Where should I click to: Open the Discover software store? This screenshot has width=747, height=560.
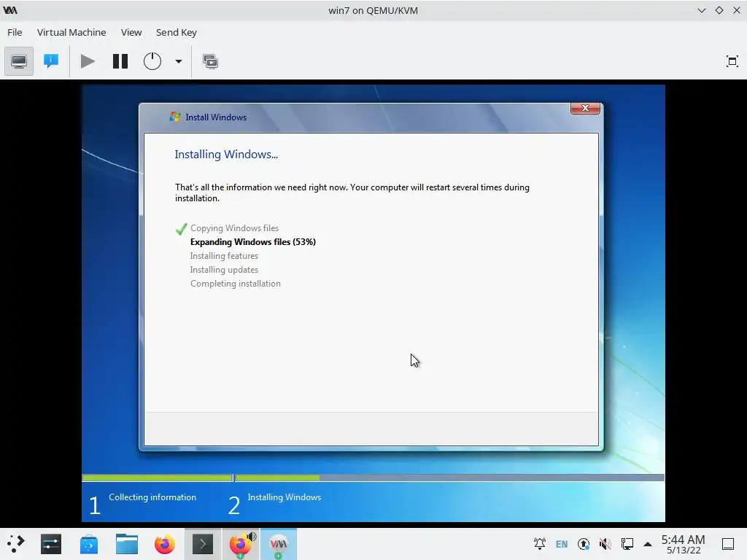pos(88,544)
